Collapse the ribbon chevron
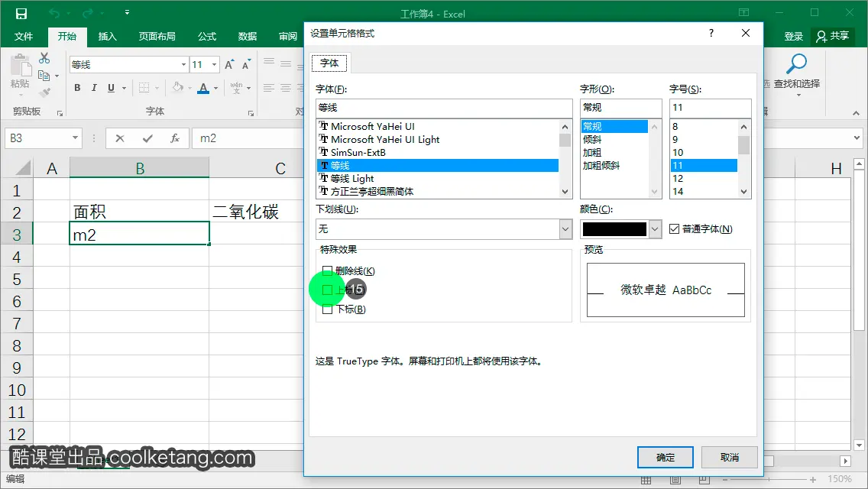Screen dimensions: 868x489 pos(856,113)
